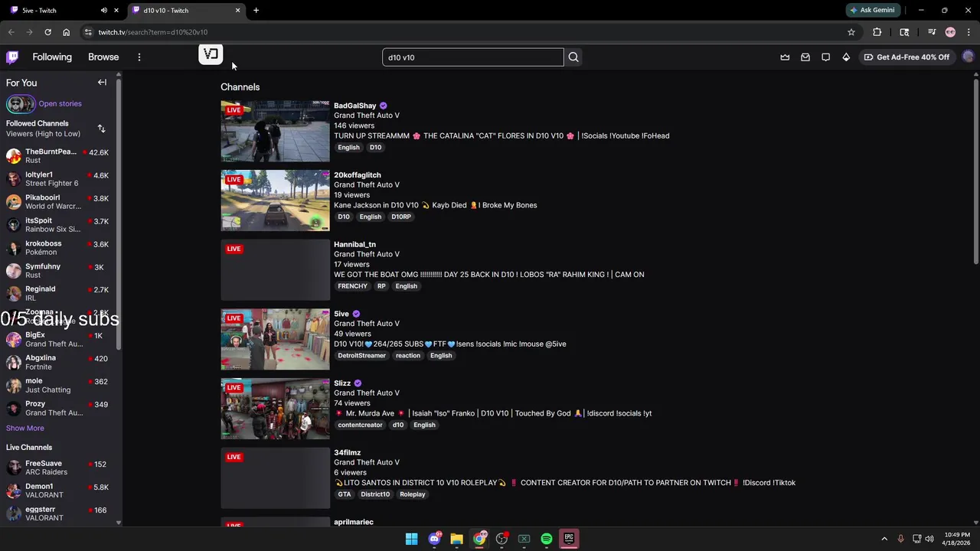Select the DetroitStreamer tag
The width and height of the screenshot is (980, 551).
tap(361, 355)
